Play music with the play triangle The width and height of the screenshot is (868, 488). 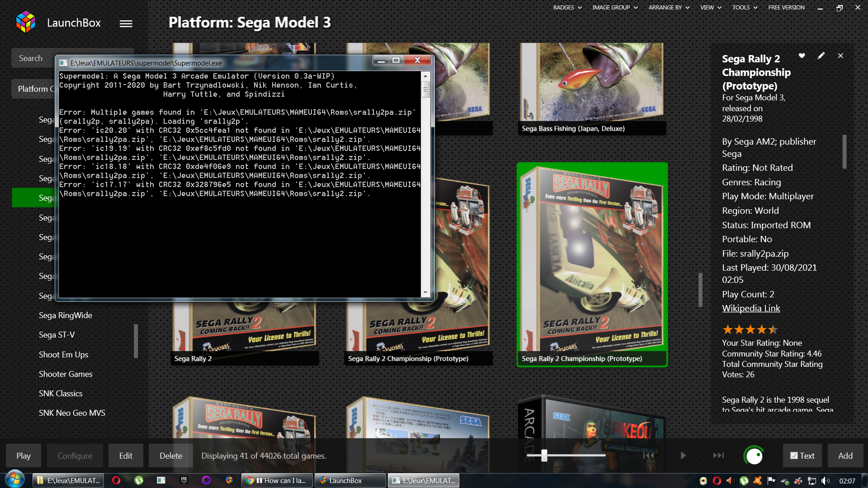coord(683,455)
